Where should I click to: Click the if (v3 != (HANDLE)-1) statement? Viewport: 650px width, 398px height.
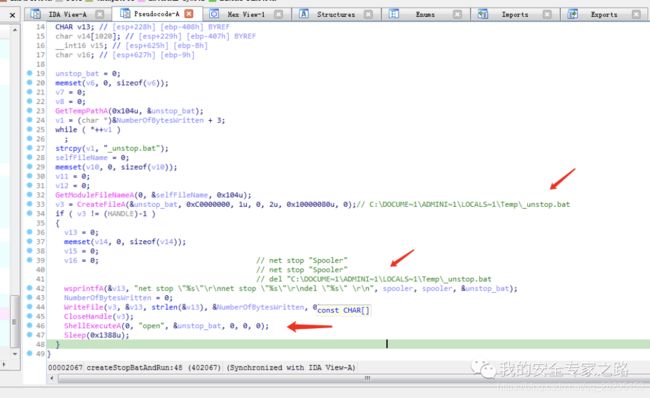[x=105, y=214]
